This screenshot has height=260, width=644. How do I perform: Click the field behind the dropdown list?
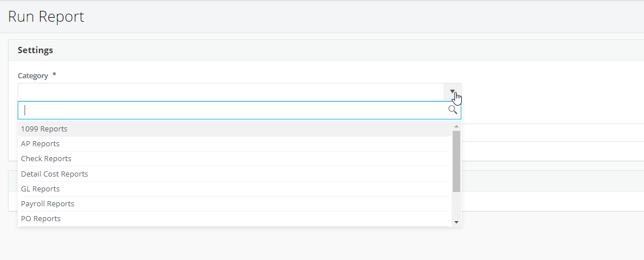(x=553, y=133)
